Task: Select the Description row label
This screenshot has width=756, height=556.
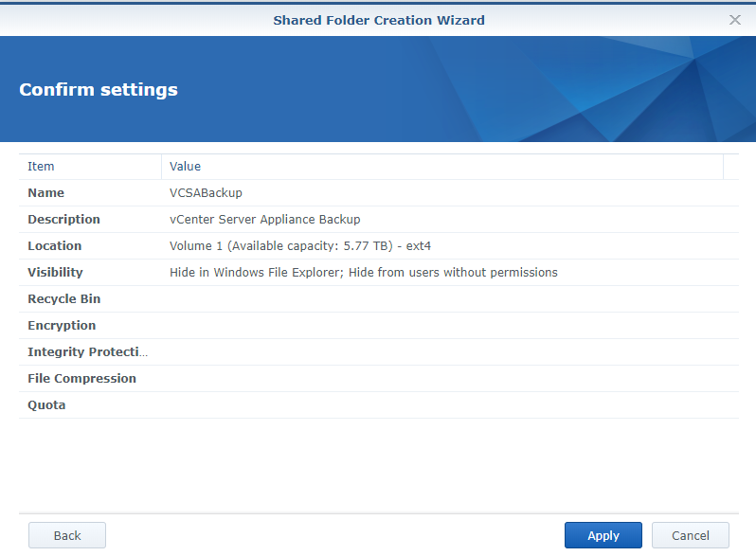Action: [63, 220]
